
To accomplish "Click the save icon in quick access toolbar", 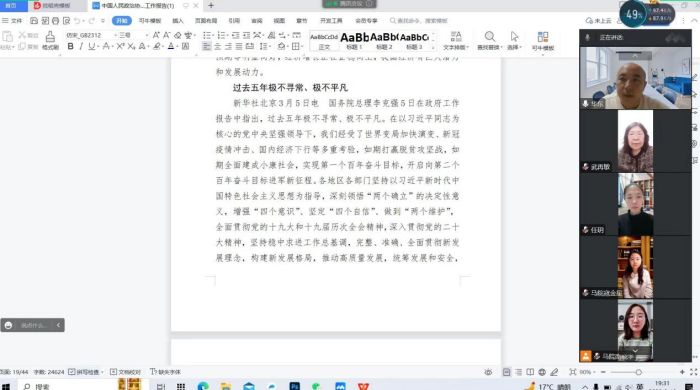I will click(34, 21).
